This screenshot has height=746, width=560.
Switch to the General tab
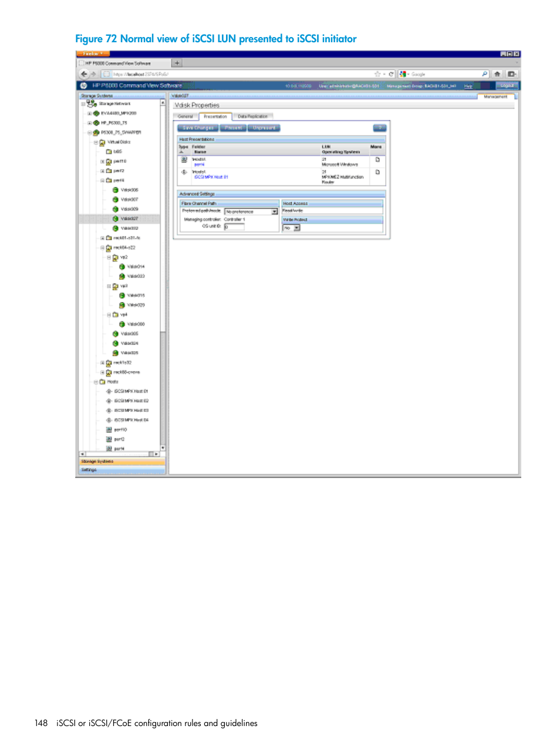(x=185, y=116)
